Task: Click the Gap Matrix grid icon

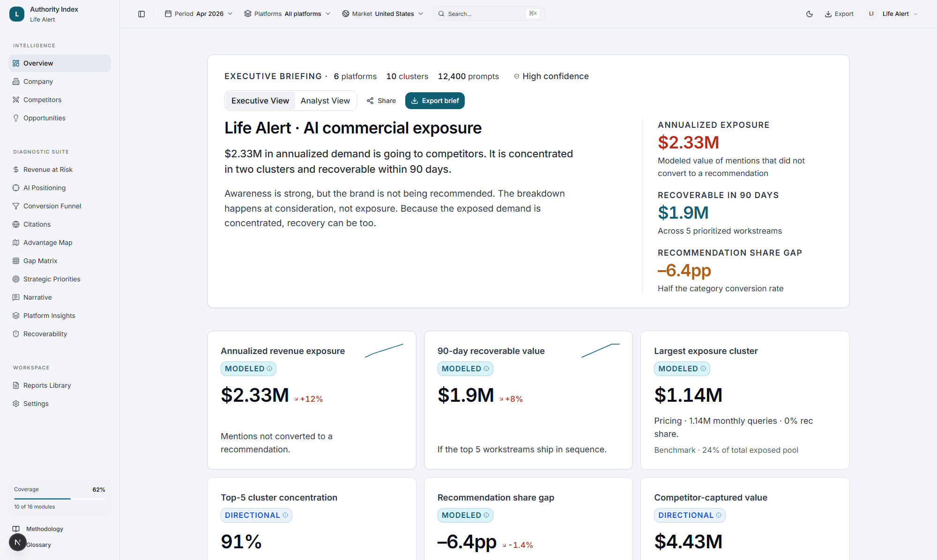Action: pyautogui.click(x=16, y=261)
